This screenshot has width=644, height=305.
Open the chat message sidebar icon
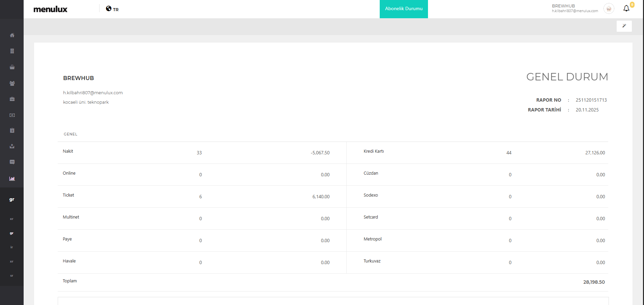tap(12, 162)
